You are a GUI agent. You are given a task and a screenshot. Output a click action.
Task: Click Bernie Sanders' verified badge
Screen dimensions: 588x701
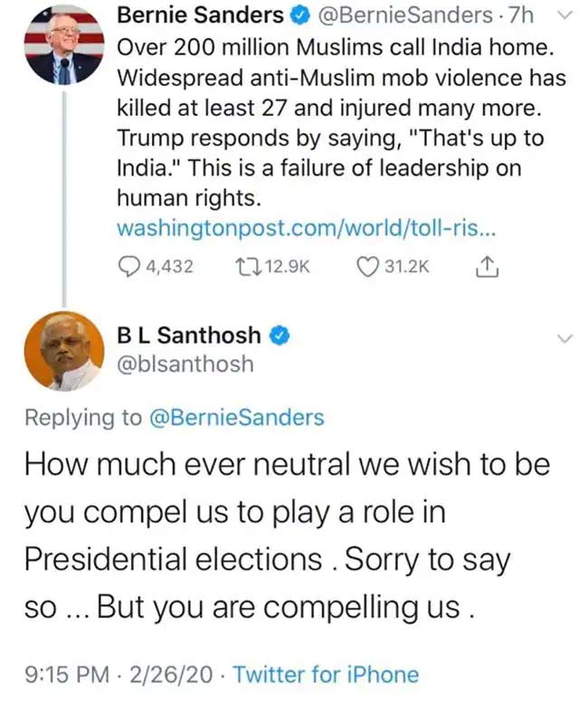[x=295, y=16]
